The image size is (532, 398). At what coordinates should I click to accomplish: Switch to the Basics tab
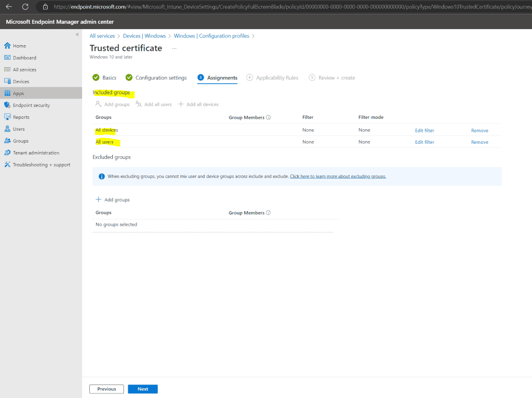pyautogui.click(x=108, y=77)
